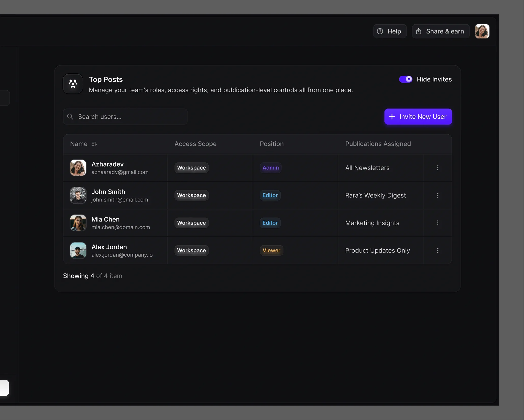Click the Workspace badge in Mia Chen's row
The image size is (524, 420).
[191, 223]
